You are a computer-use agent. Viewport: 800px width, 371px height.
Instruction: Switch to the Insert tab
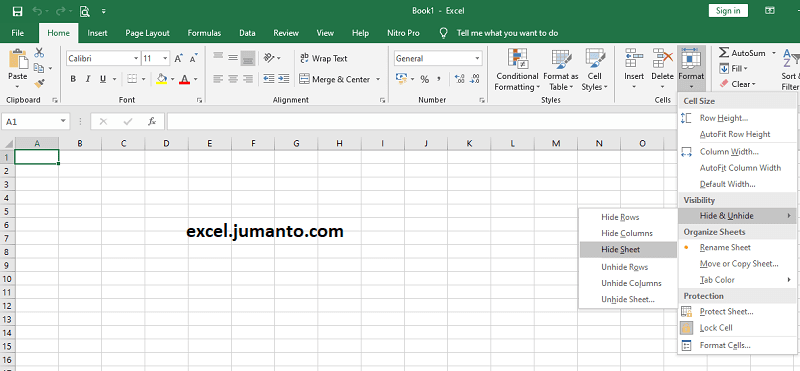(97, 33)
